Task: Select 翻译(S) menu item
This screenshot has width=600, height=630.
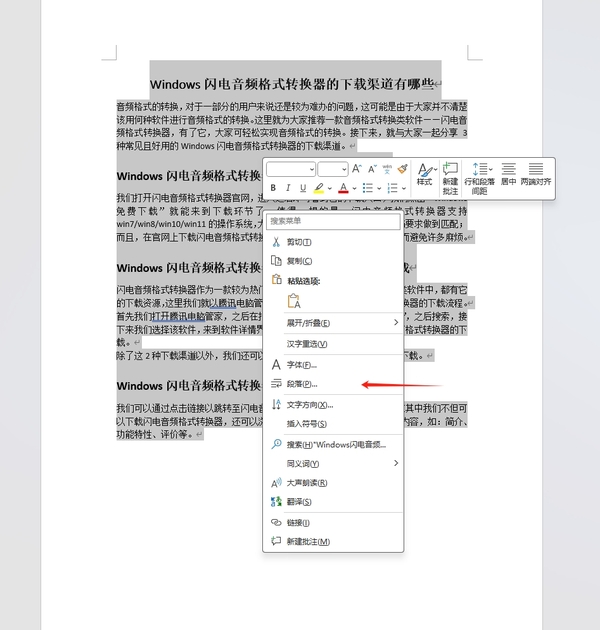Action: coord(333,502)
